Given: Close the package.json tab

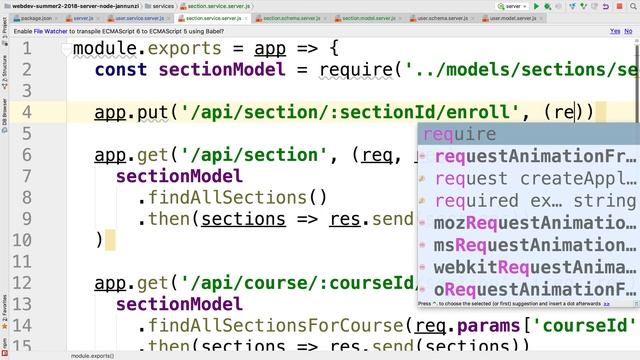Looking at the screenshot, I should point(56,18).
